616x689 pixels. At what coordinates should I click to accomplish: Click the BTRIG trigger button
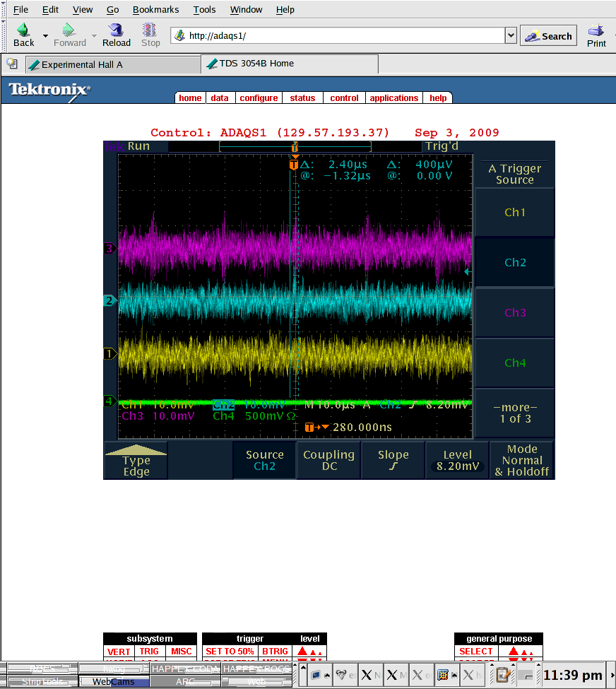pos(275,652)
